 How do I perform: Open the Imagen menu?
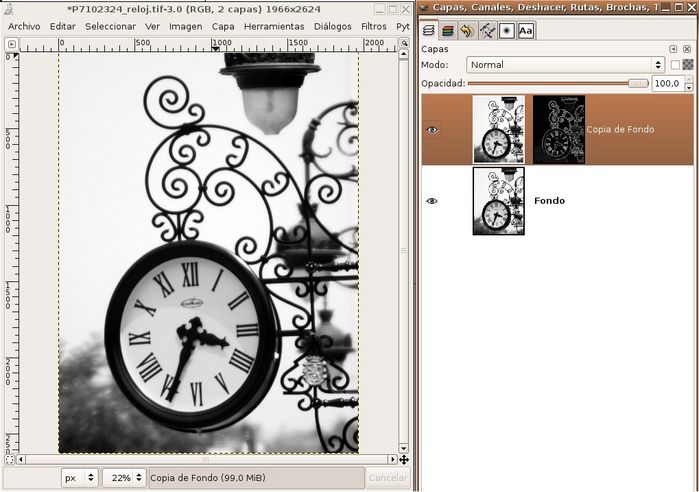(185, 27)
